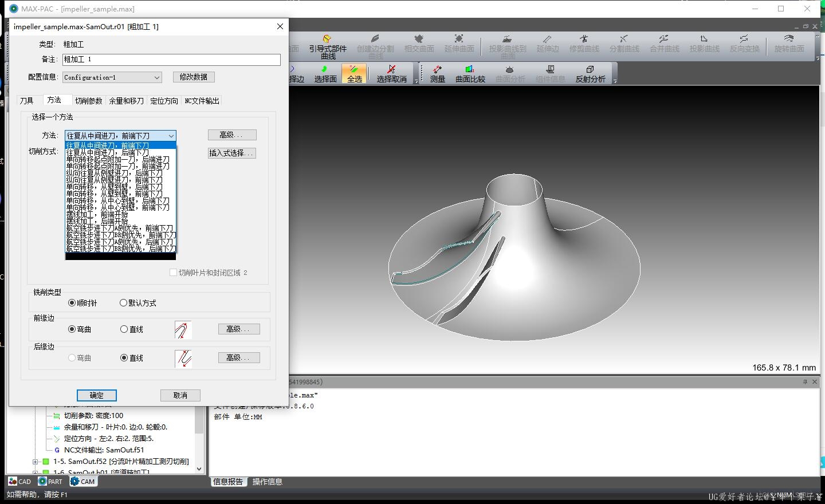
Task: Pick 单向转移起点附加一刀，后端进刀 from the list
Action: click(121, 159)
